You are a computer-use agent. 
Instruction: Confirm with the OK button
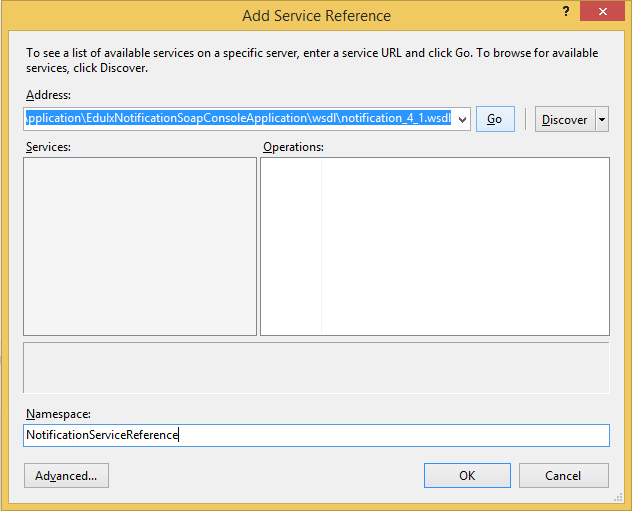click(x=467, y=476)
